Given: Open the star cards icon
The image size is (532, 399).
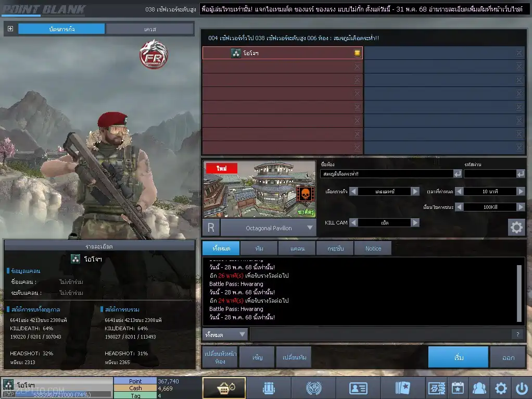Looking at the screenshot, I should [402, 388].
